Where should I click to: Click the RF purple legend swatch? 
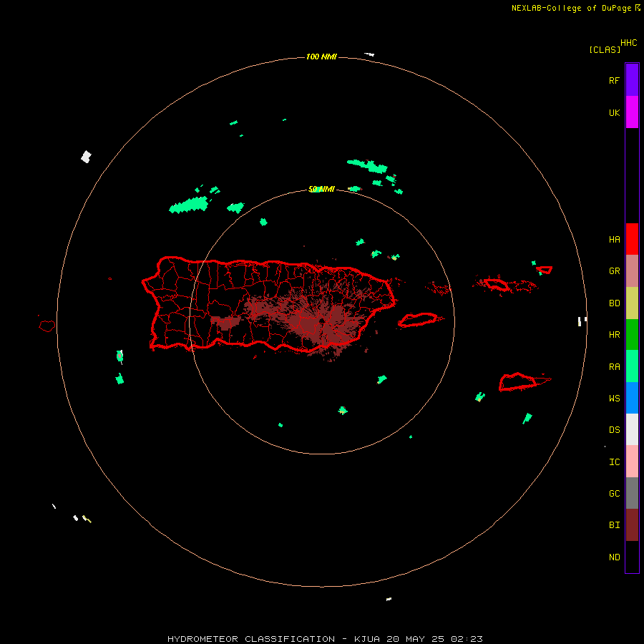pyautogui.click(x=632, y=80)
